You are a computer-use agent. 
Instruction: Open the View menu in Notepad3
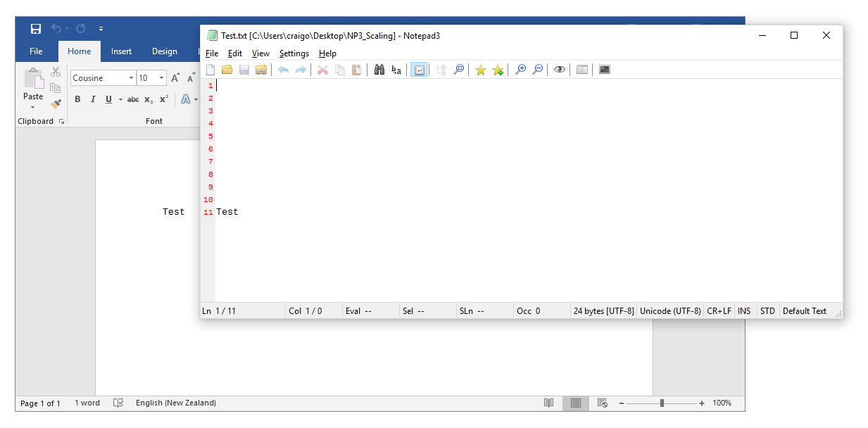pos(260,53)
